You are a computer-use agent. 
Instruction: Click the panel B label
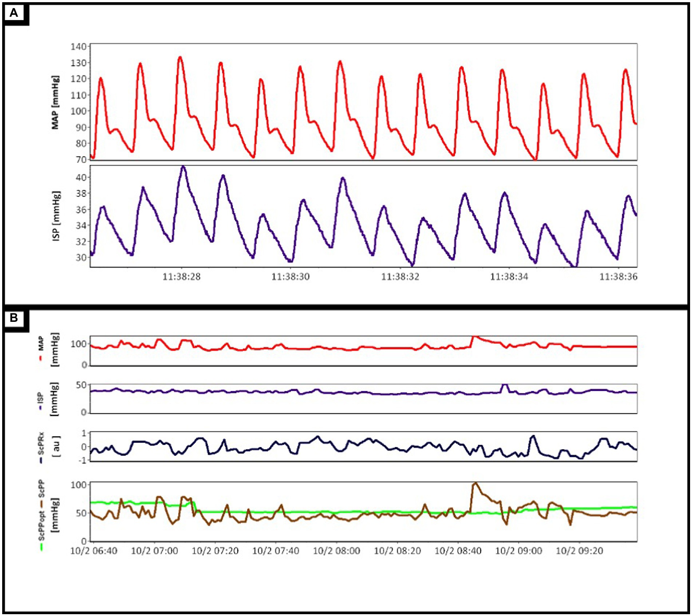(14, 318)
